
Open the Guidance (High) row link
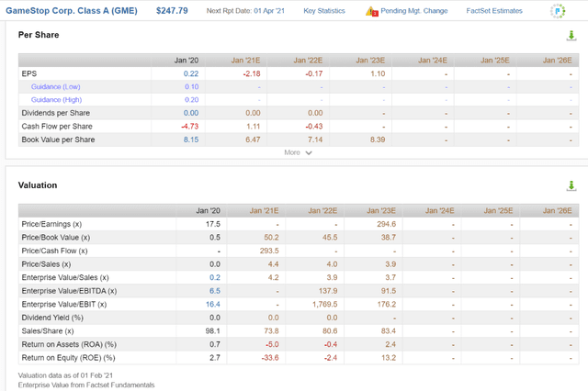(56, 100)
